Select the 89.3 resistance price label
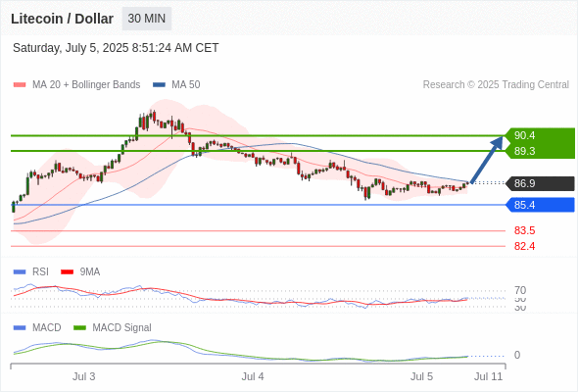Image resolution: width=578 pixels, height=392 pixels. tap(524, 151)
